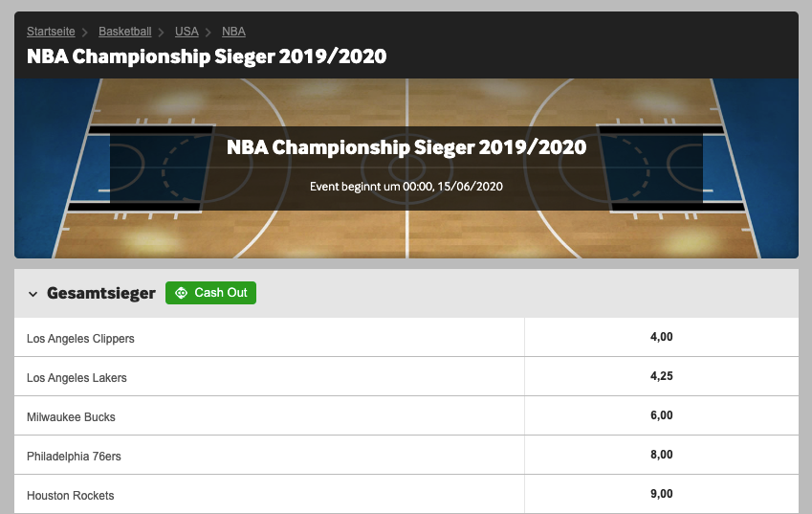Collapse the Gesamtsieger section chevron
The width and height of the screenshot is (812, 514).
33,294
